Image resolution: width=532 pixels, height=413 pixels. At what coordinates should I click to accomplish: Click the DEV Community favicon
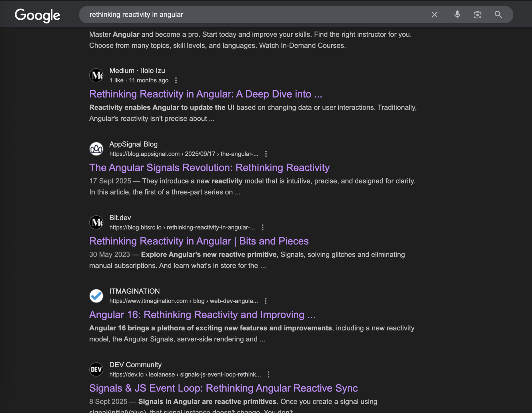point(96,369)
